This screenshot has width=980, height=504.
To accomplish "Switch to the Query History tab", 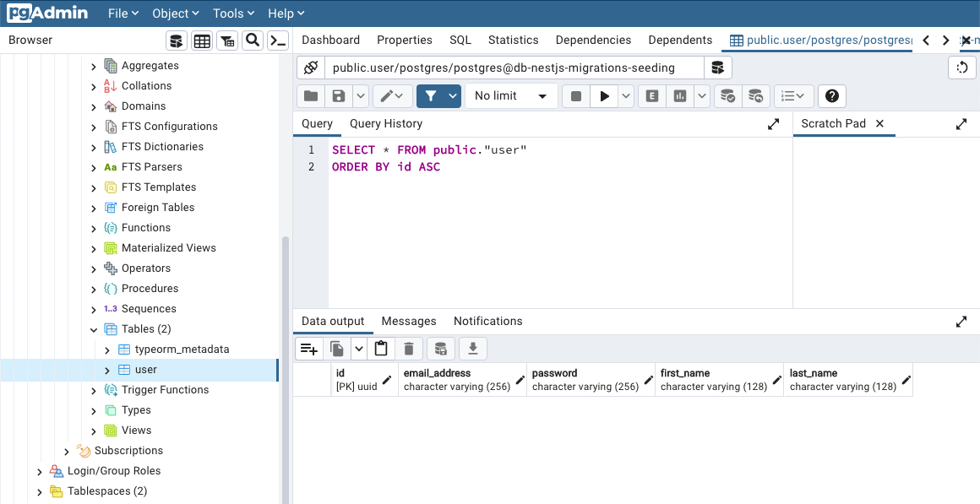I will (x=386, y=123).
